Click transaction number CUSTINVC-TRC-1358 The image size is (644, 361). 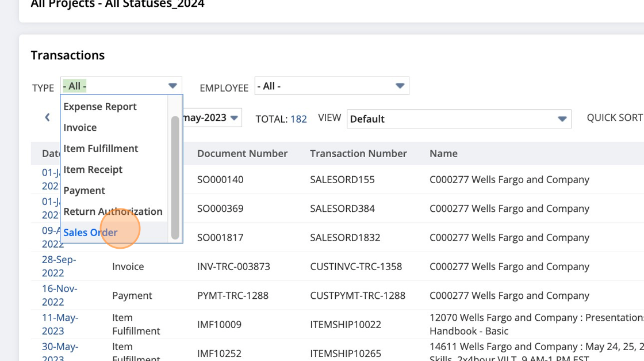(356, 267)
